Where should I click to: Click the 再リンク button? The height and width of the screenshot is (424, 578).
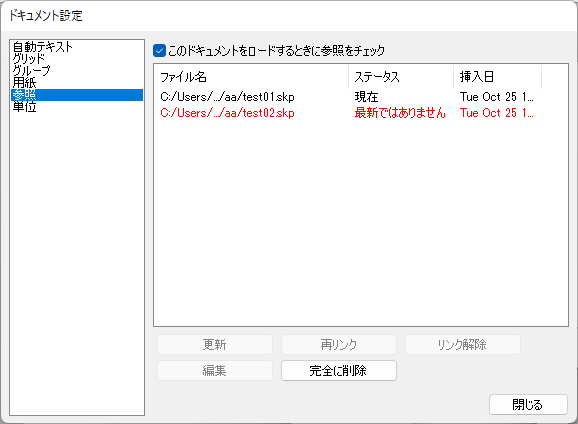pyautogui.click(x=339, y=345)
